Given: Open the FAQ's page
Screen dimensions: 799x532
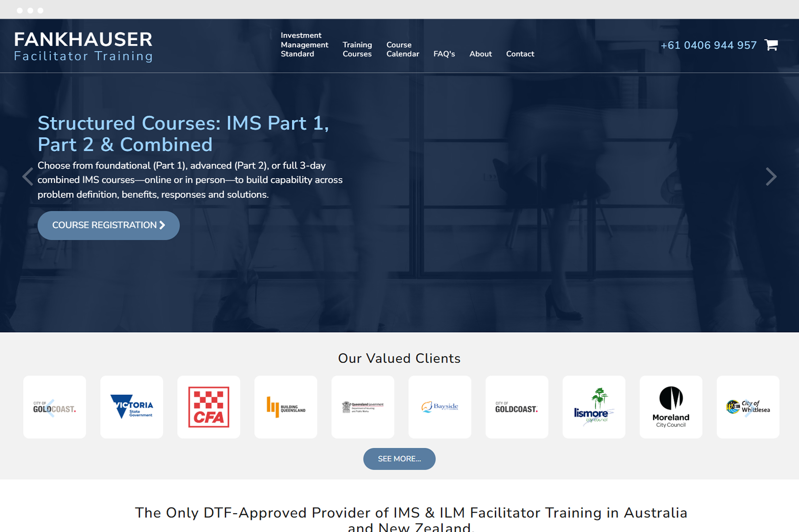Looking at the screenshot, I should [x=444, y=54].
